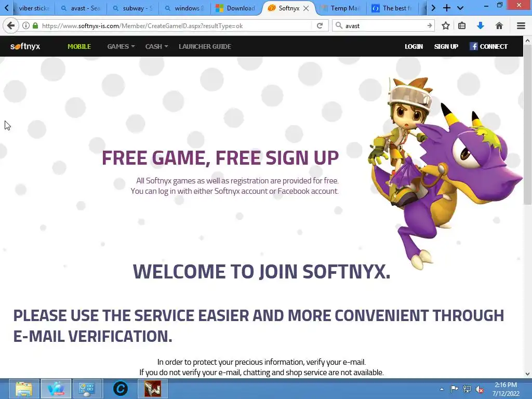The image size is (532, 399).
Task: Click the vertical scrollbar thumb
Action: point(527,124)
